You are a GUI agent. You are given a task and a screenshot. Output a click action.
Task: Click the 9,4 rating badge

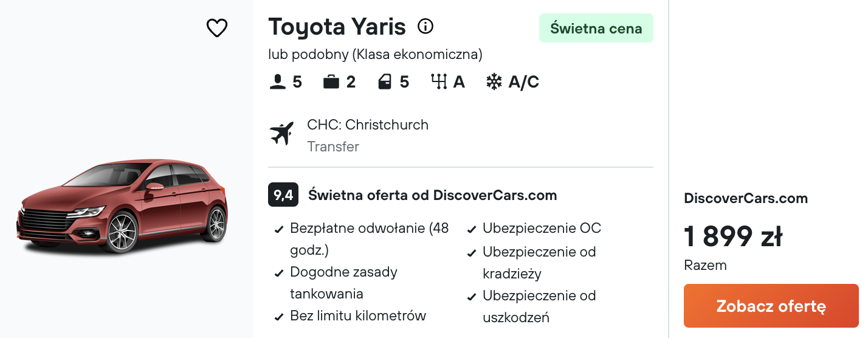(283, 195)
